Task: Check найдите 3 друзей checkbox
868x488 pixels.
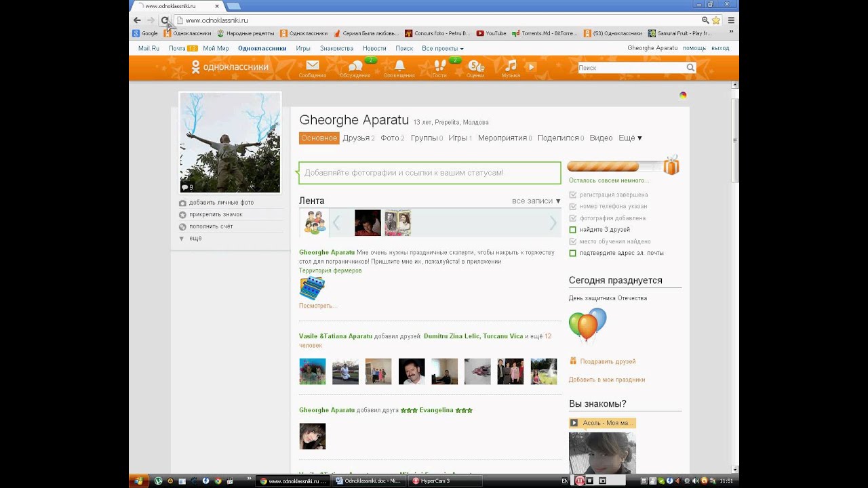Action: point(573,230)
